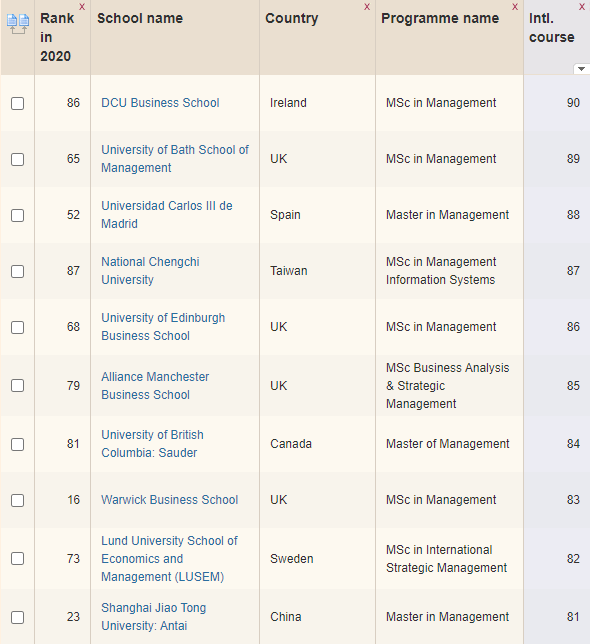The image size is (590, 644).
Task: Open the Warwick Business School link
Action: tap(170, 499)
